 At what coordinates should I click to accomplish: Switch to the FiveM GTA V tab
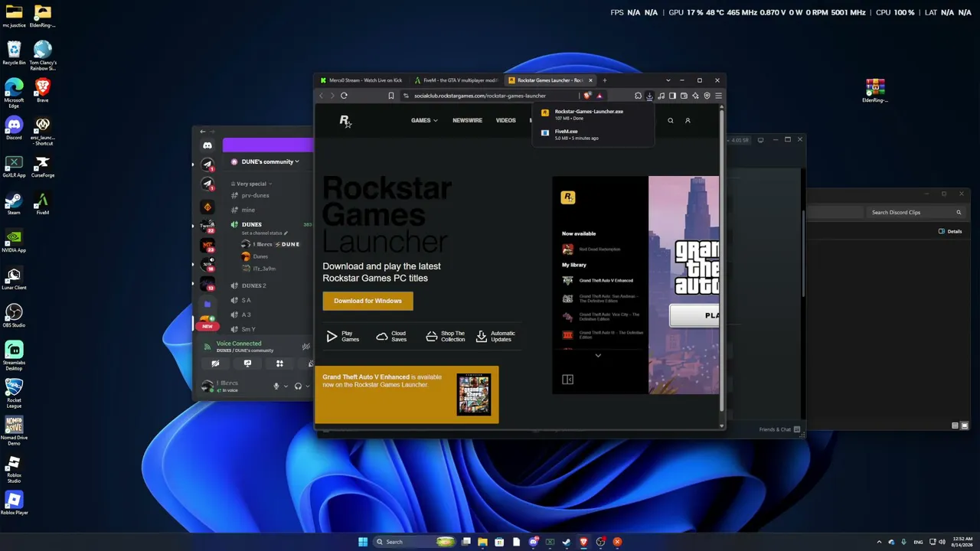pyautogui.click(x=456, y=80)
